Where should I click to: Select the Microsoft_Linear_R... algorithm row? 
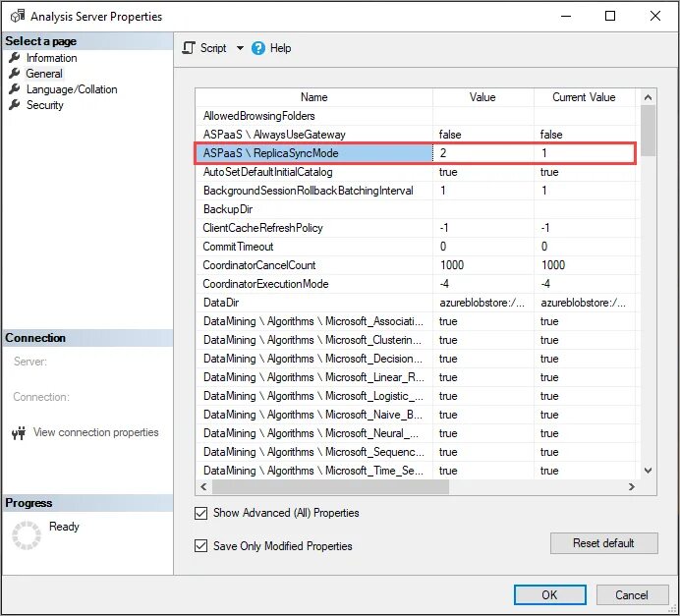pos(416,377)
